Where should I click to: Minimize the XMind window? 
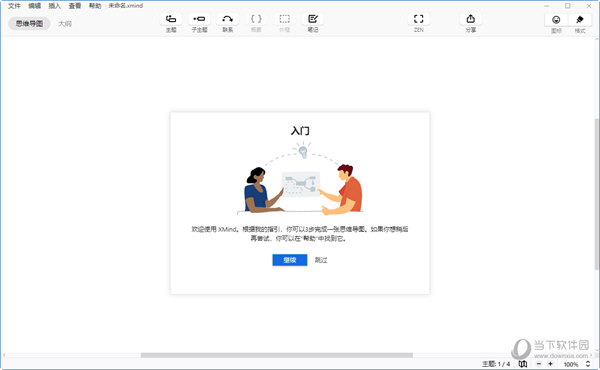[546, 6]
